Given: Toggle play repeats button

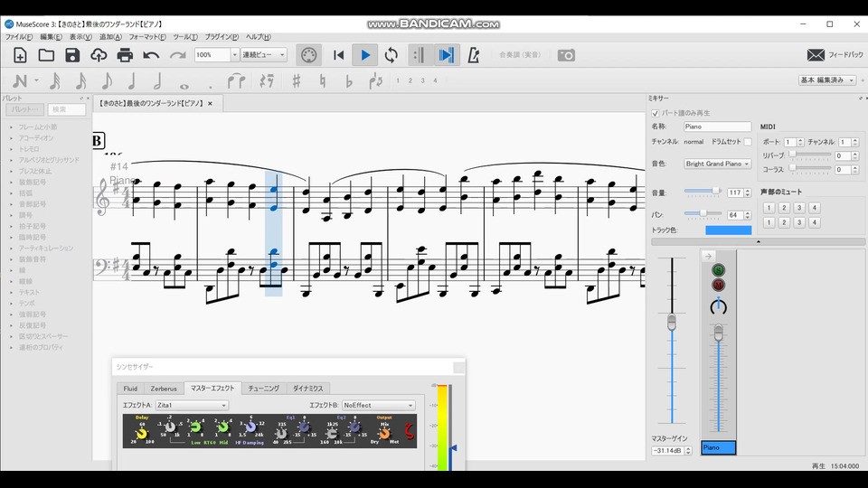Looking at the screenshot, I should 419,55.
